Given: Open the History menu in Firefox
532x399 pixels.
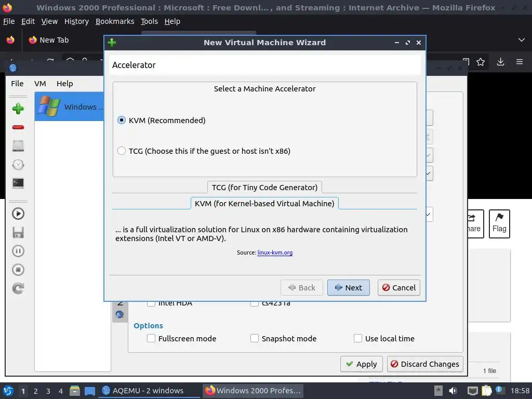Looking at the screenshot, I should point(77,21).
